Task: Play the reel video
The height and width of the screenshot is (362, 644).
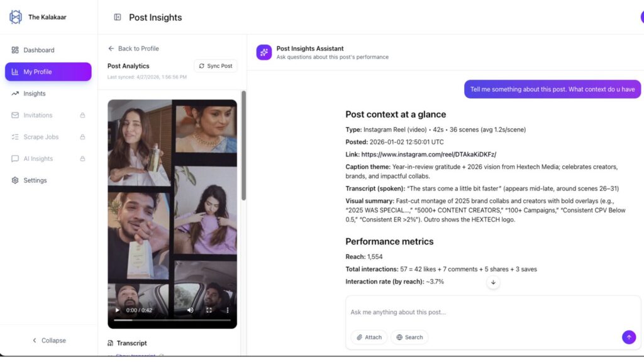Action: [x=117, y=310]
